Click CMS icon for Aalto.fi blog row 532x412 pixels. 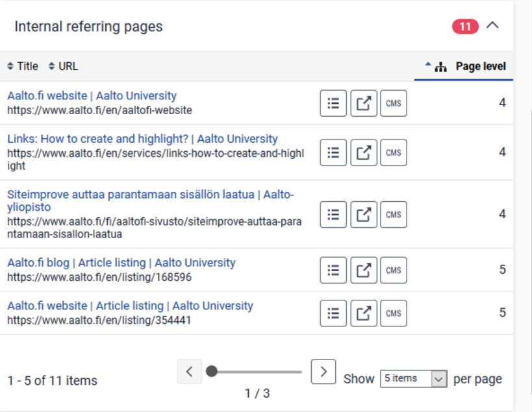pyautogui.click(x=394, y=270)
